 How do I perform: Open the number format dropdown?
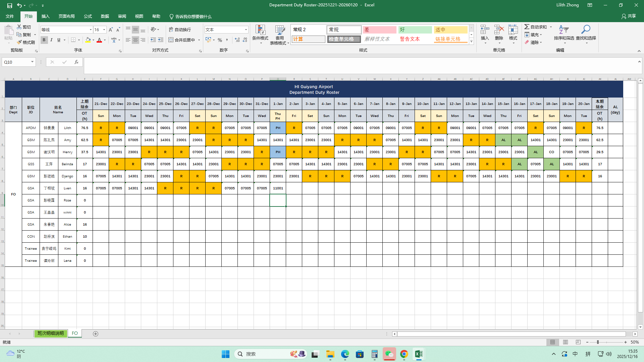point(246,30)
